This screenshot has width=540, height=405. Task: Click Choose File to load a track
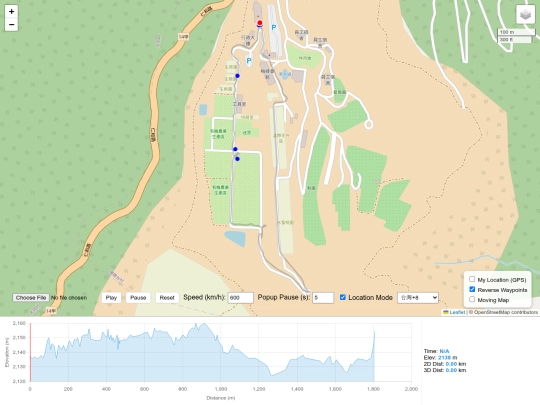[x=31, y=298]
